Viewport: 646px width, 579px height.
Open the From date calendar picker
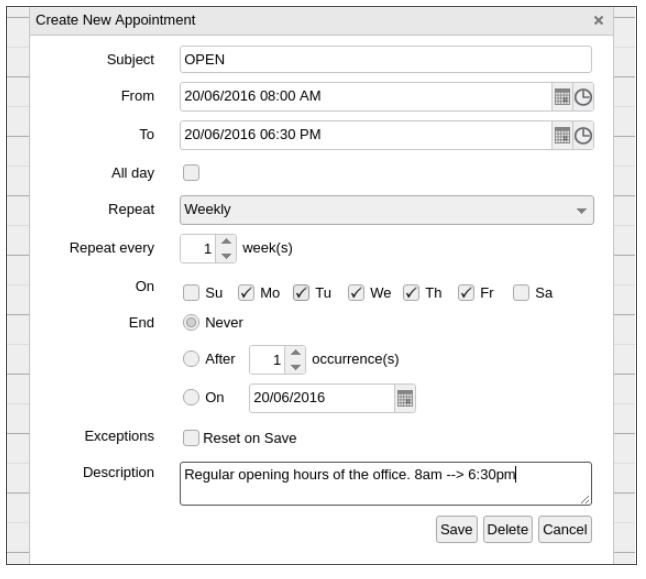(x=562, y=97)
